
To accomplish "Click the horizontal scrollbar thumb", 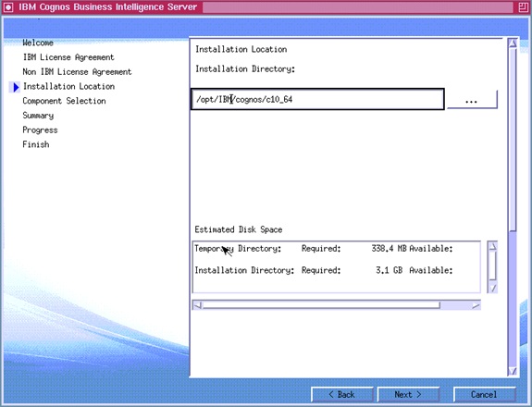I will coord(321,305).
